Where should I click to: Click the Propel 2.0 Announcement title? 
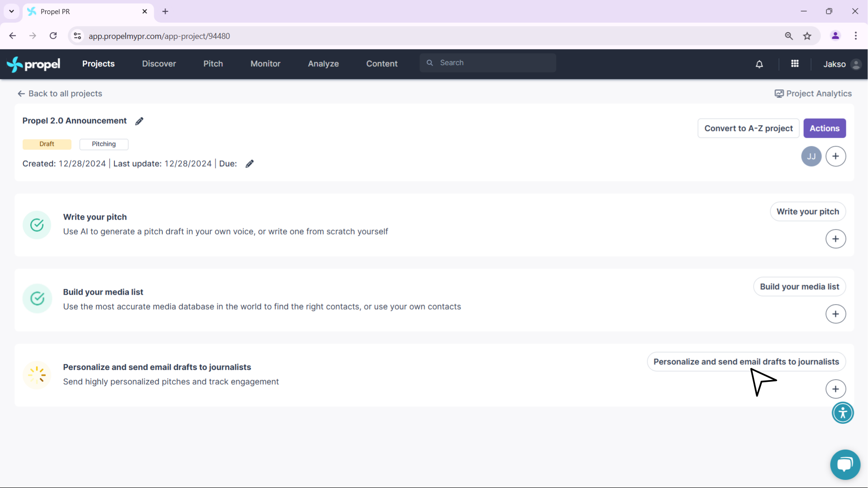click(75, 121)
